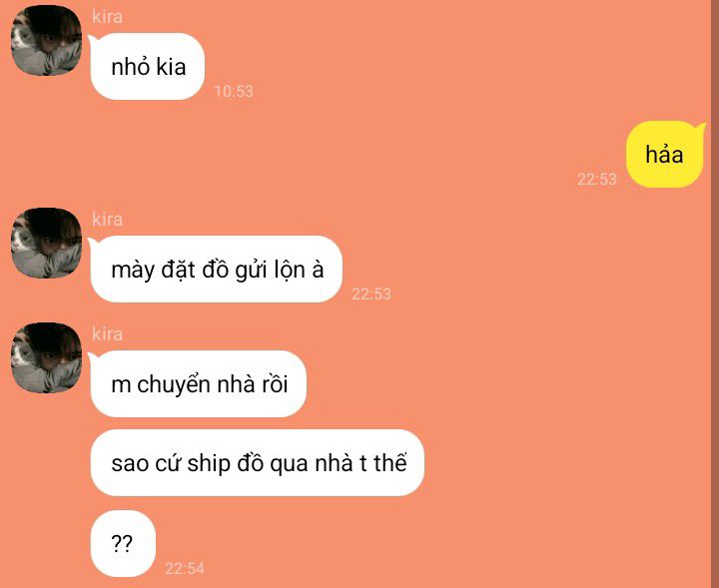Click the kira name above 'm chuyển nhà rồi'

107,334
